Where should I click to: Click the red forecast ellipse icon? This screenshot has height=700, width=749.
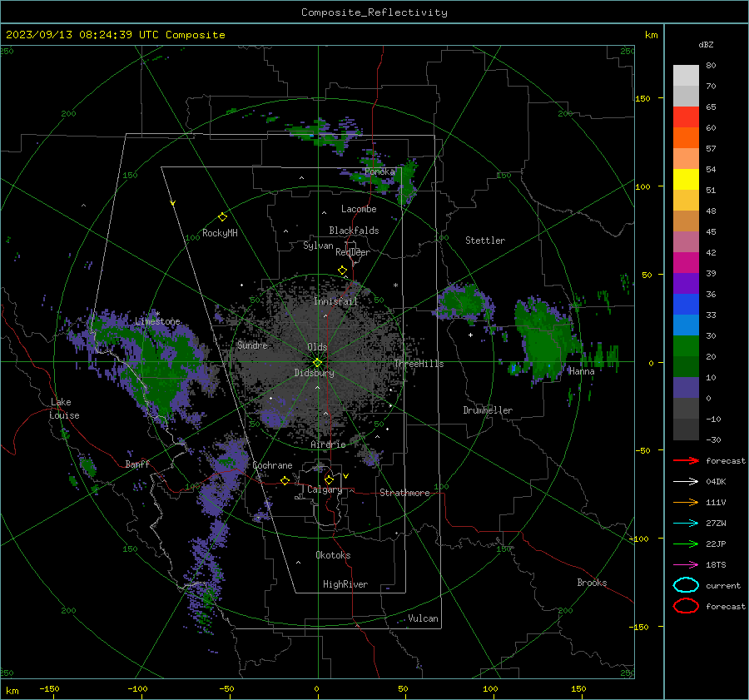(686, 606)
